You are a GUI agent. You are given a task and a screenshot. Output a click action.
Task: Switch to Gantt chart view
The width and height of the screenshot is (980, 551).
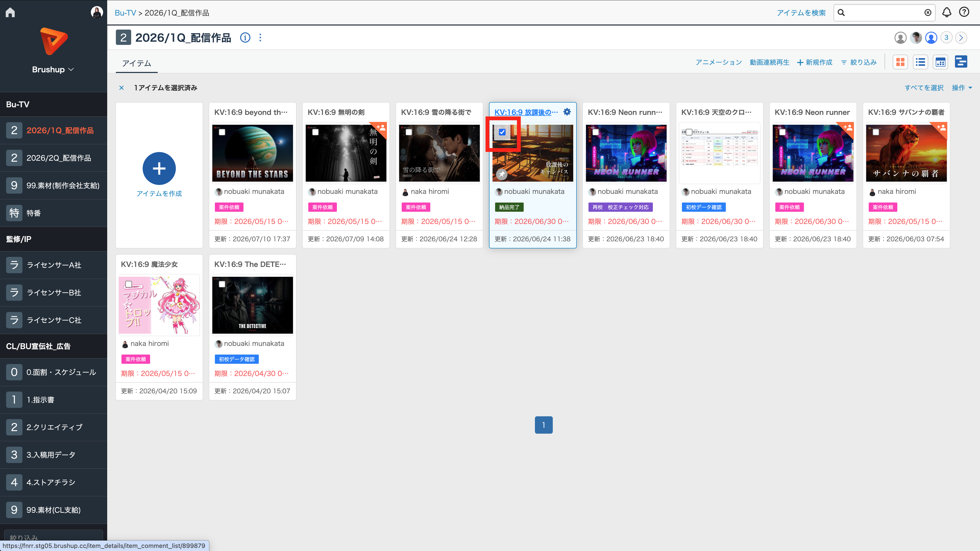point(961,61)
